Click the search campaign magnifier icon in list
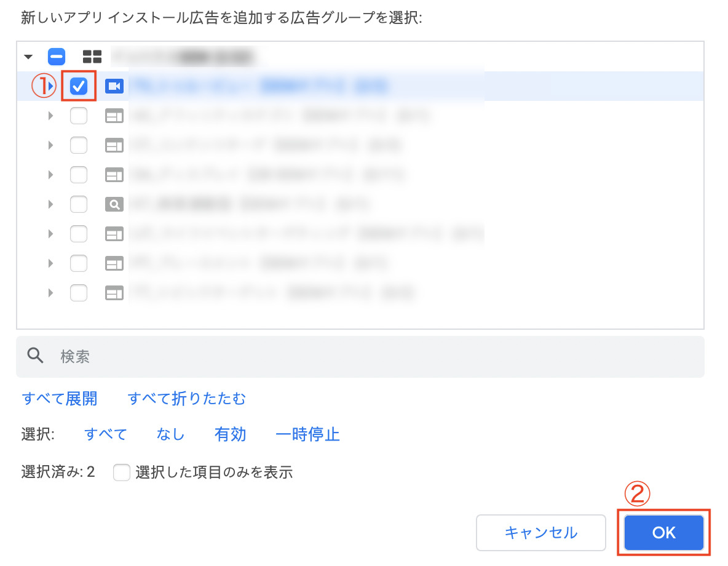 coord(114,204)
